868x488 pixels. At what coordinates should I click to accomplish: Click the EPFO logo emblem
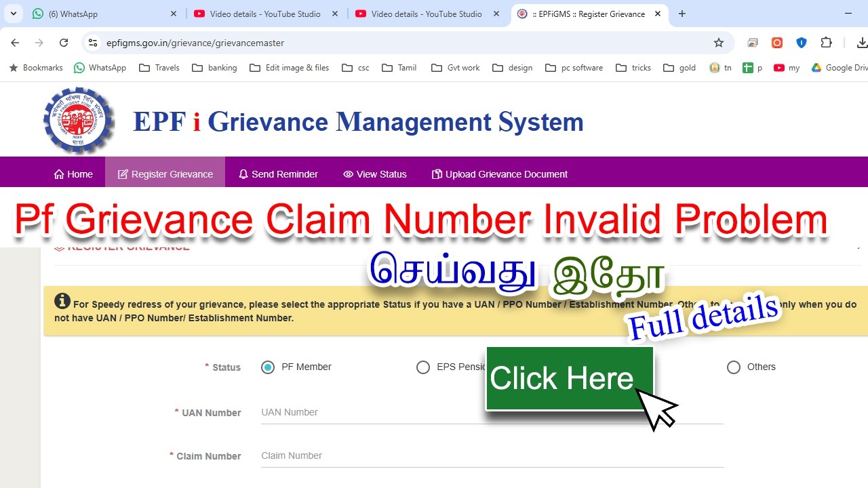[x=79, y=121]
